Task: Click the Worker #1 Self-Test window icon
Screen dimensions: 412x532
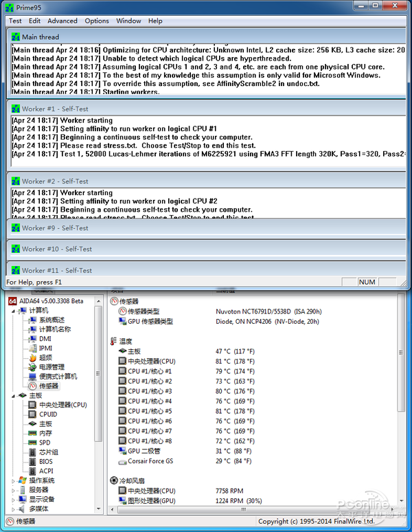Action: [15, 109]
